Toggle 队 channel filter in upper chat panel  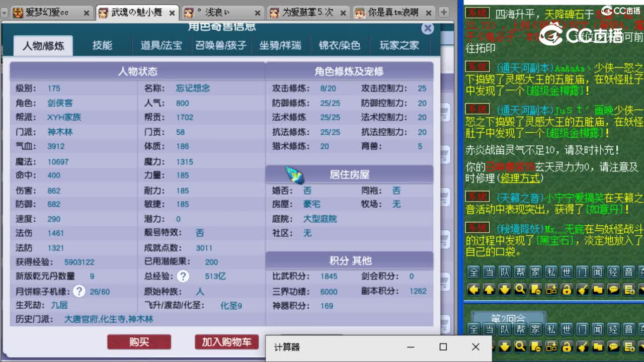[x=505, y=273]
